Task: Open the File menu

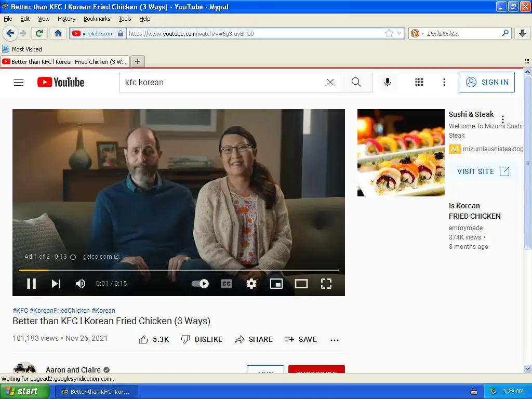Action: pos(8,19)
